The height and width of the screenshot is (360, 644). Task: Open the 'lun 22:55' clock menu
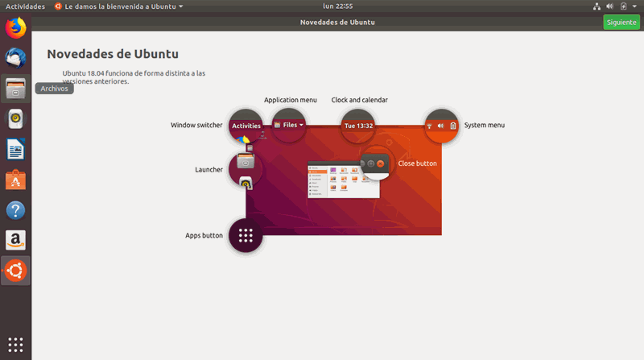338,6
